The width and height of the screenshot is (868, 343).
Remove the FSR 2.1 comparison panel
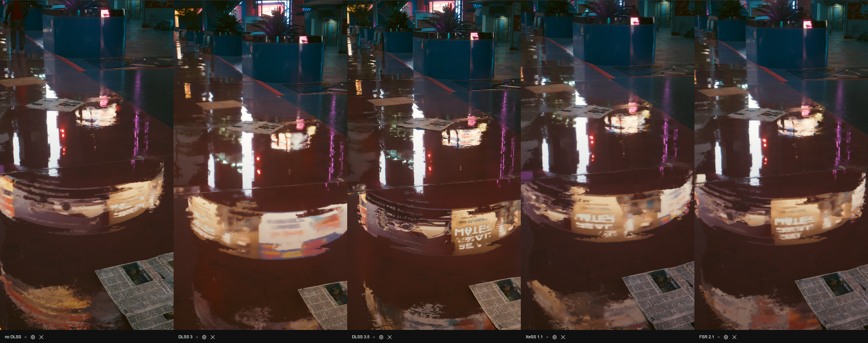(734, 337)
